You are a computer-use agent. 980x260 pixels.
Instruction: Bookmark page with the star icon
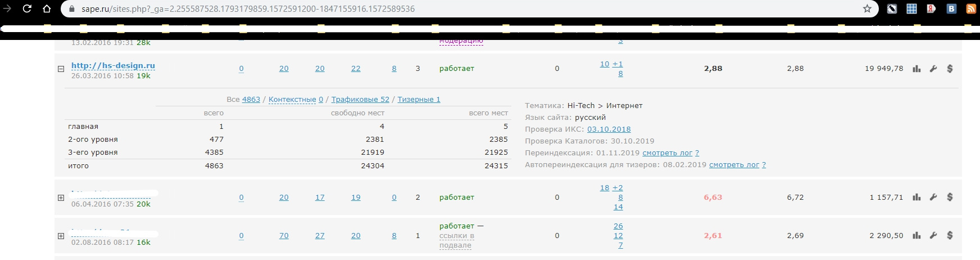pos(867,8)
